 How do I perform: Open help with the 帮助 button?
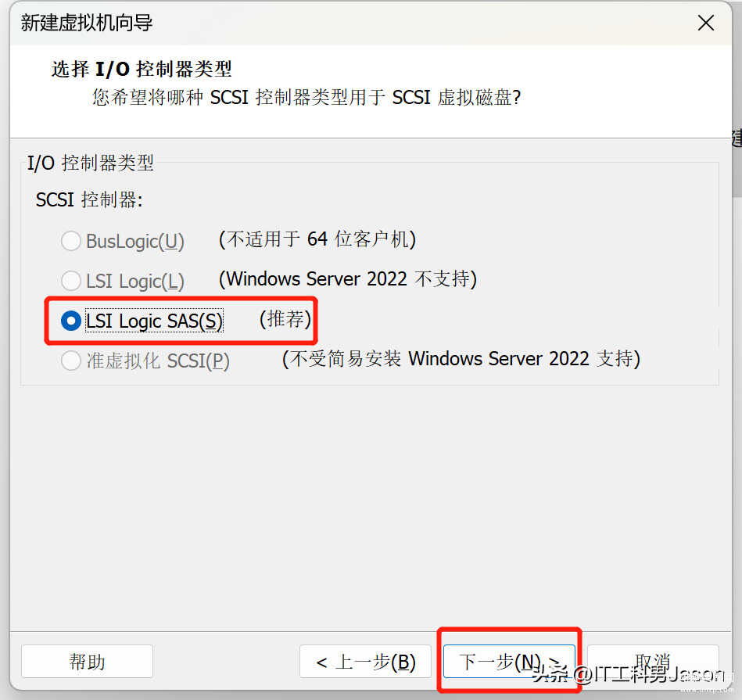pyautogui.click(x=87, y=661)
